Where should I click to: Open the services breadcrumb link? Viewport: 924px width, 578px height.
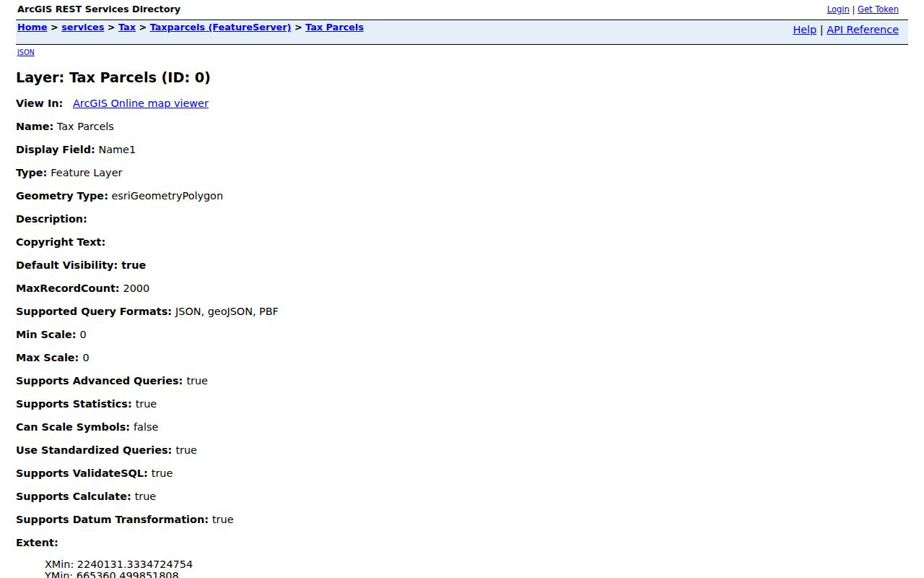(x=83, y=27)
